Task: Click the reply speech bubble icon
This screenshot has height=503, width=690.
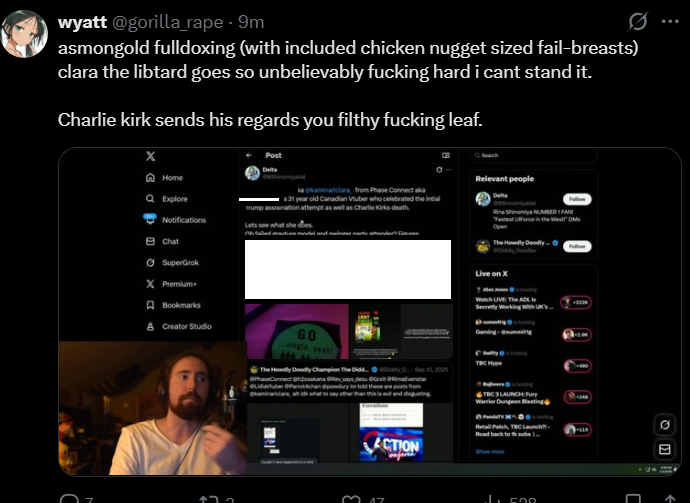Action: click(x=69, y=499)
